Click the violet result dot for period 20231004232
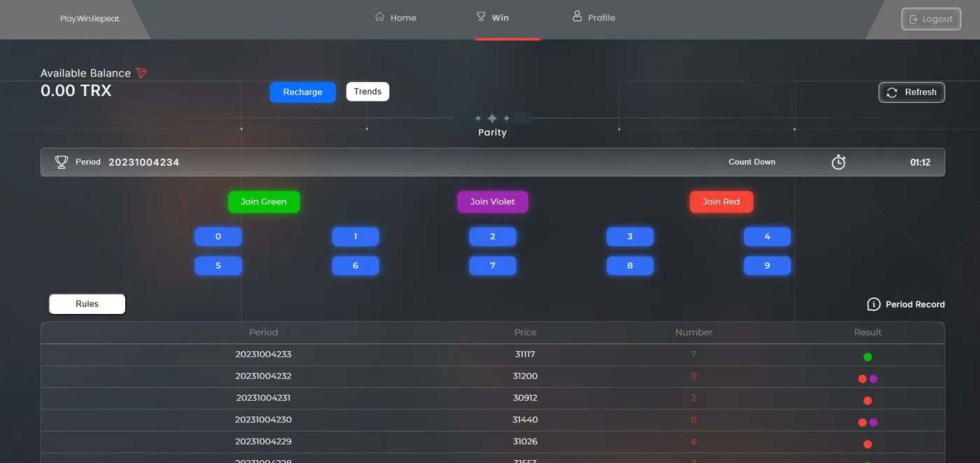The image size is (980, 463). point(873,379)
